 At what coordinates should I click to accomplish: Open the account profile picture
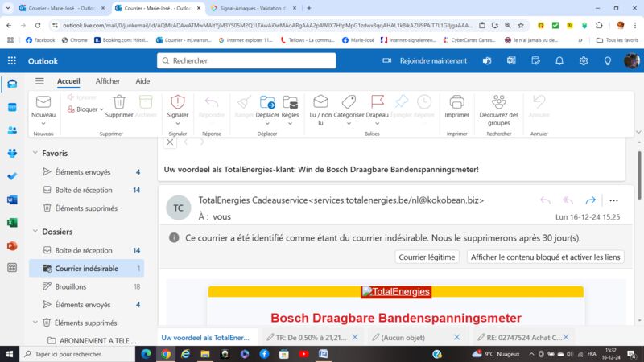click(x=631, y=61)
